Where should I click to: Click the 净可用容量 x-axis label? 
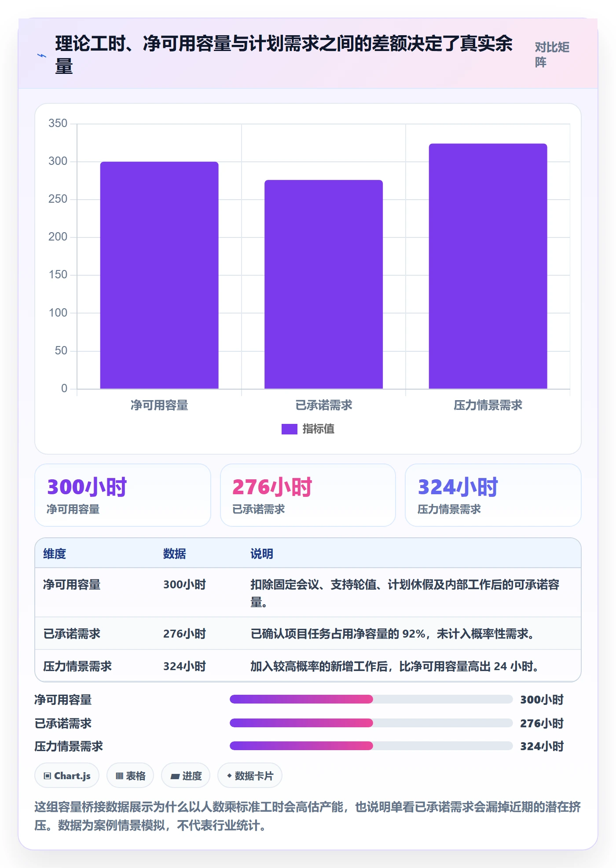point(159,405)
